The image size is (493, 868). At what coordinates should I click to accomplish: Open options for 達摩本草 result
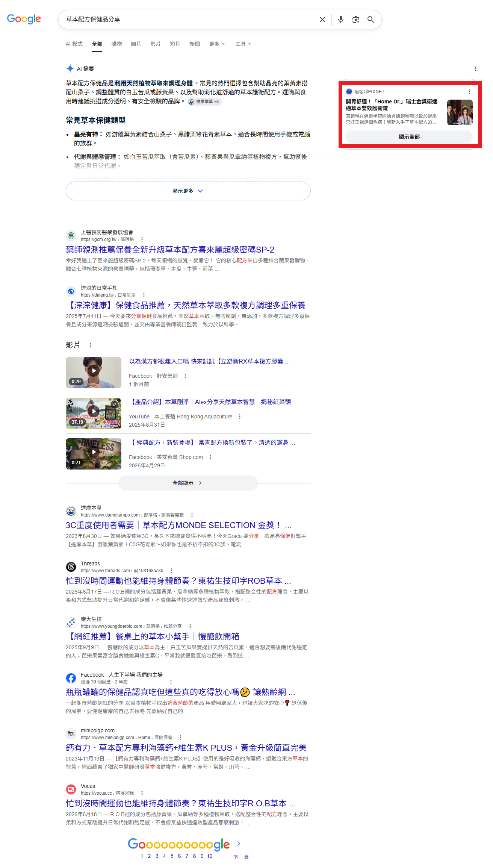tap(192, 515)
